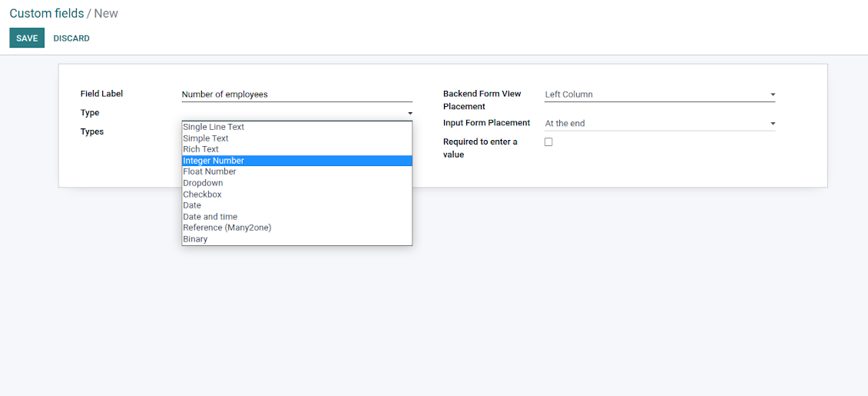Click the Types field label
The height and width of the screenshot is (396, 868).
tap(92, 131)
